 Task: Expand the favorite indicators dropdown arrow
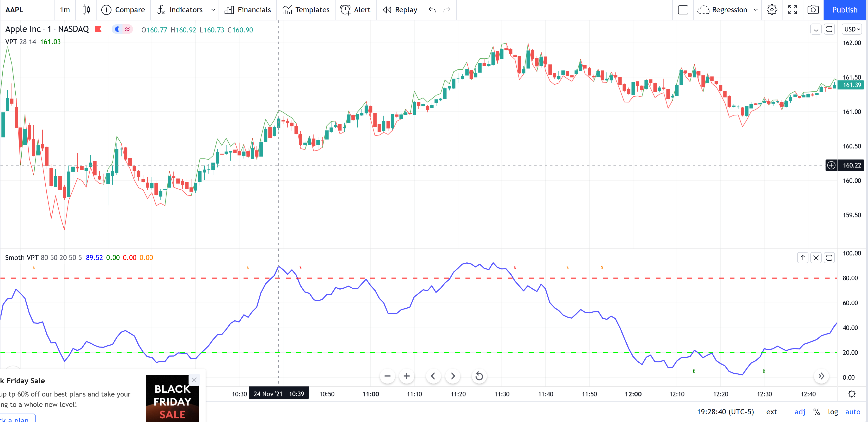tap(213, 10)
